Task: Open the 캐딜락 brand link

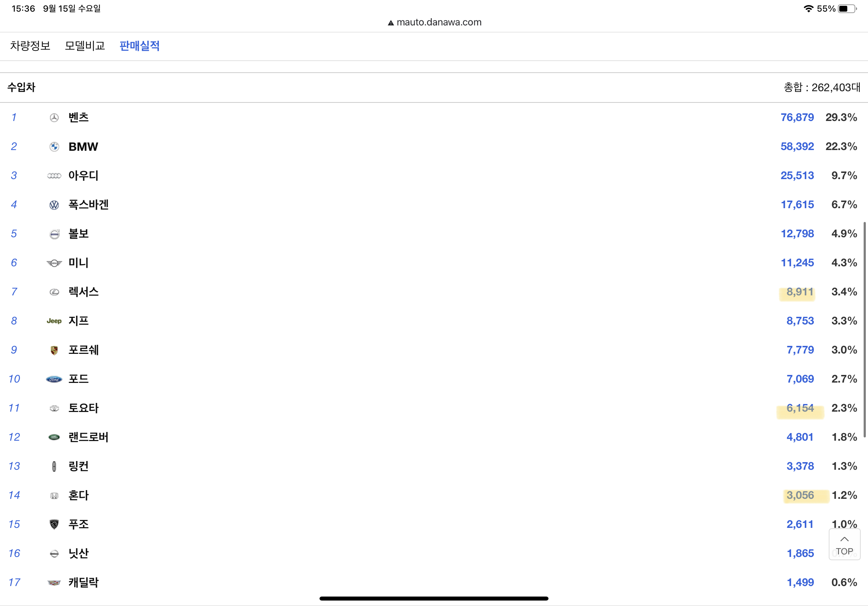Action: click(84, 583)
